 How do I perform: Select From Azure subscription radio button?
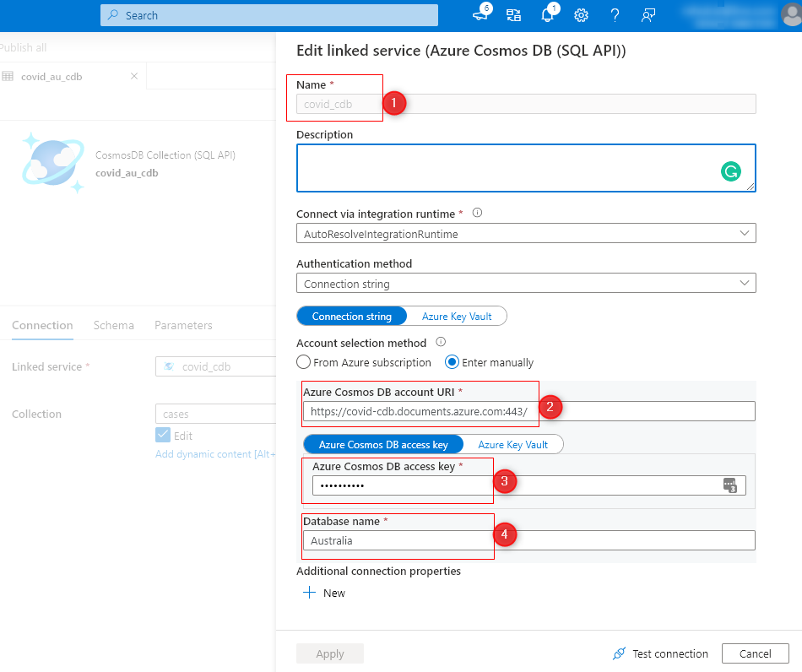click(x=303, y=362)
